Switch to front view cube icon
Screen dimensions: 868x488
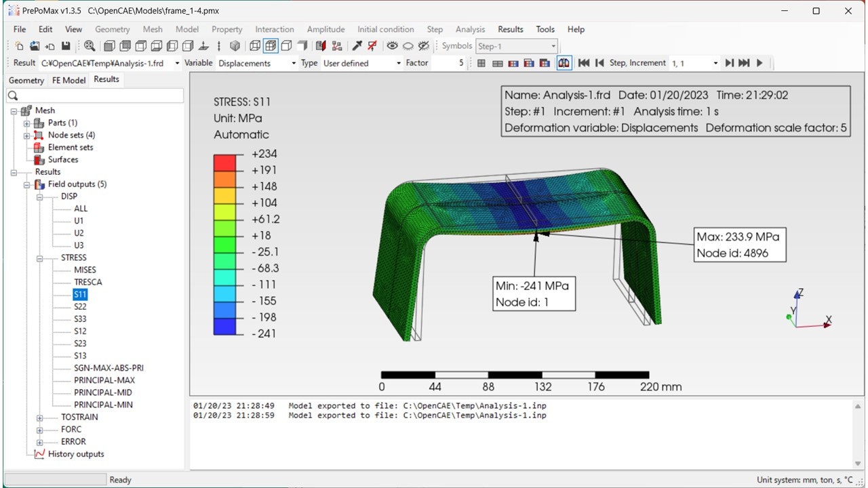pyautogui.click(x=108, y=46)
